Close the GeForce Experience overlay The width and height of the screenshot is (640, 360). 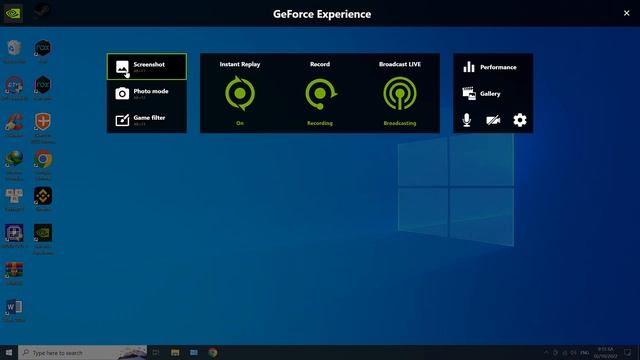coord(627,13)
